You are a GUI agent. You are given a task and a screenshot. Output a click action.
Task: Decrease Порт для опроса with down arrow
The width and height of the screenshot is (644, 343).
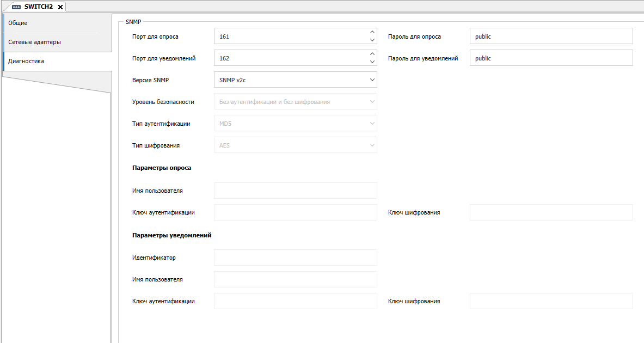372,40
